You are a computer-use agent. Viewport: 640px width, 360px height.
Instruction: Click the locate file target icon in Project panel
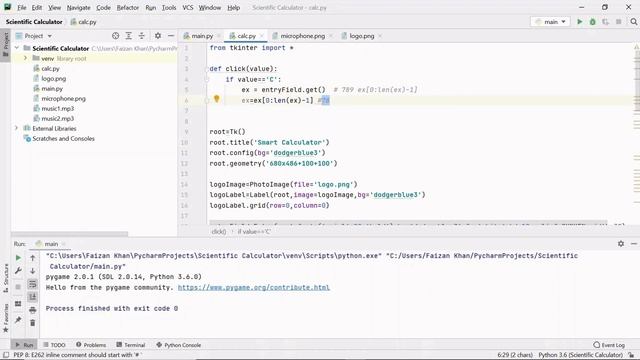click(116, 36)
